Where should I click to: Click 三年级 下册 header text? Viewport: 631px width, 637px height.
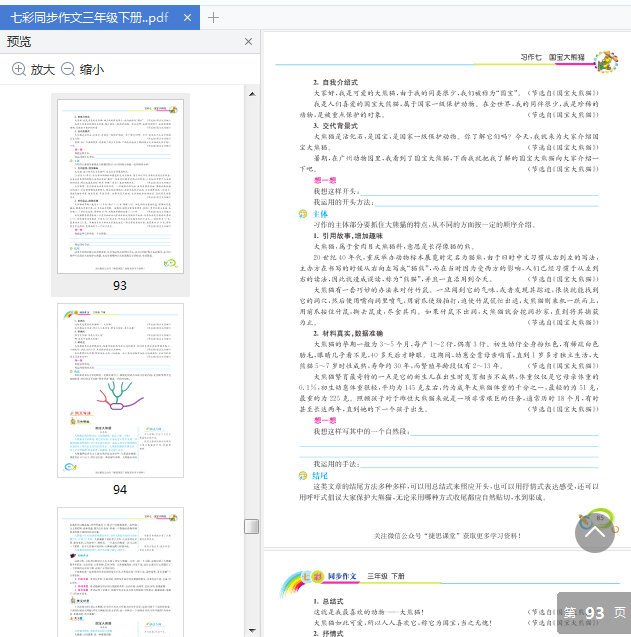(x=386, y=576)
